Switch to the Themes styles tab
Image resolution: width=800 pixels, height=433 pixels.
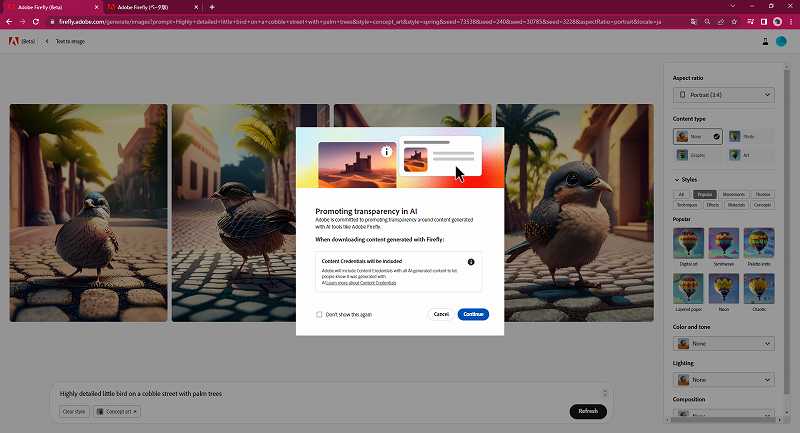[763, 194]
